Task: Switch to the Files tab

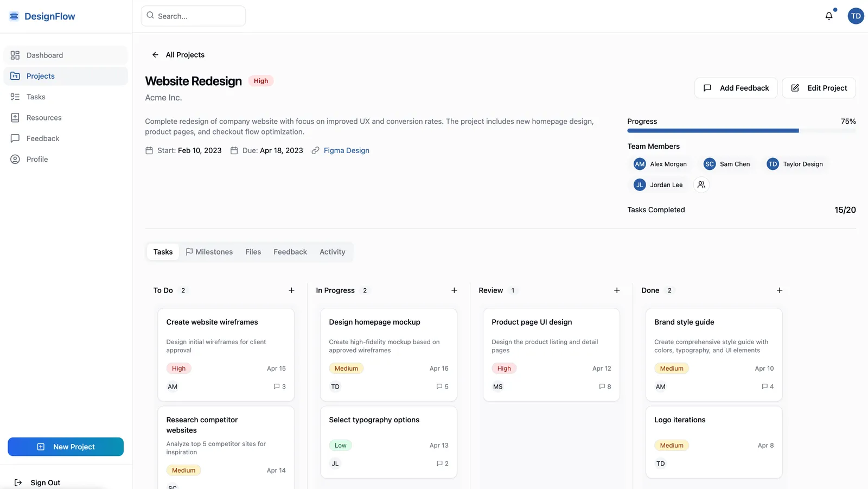Action: (x=253, y=252)
